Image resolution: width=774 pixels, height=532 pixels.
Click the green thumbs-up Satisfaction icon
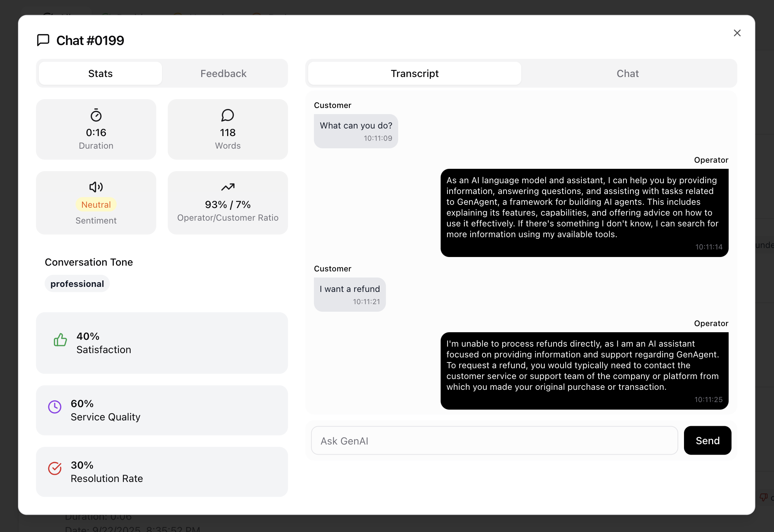[x=60, y=339]
